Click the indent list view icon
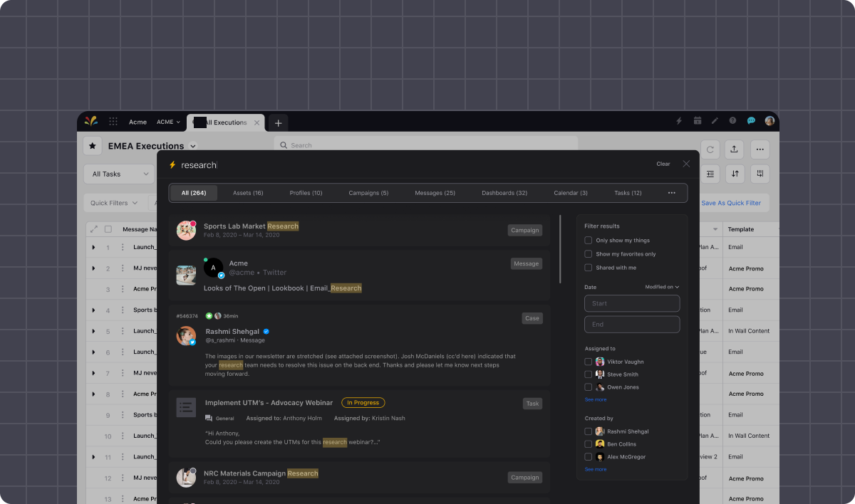The height and width of the screenshot is (504, 855). point(710,174)
